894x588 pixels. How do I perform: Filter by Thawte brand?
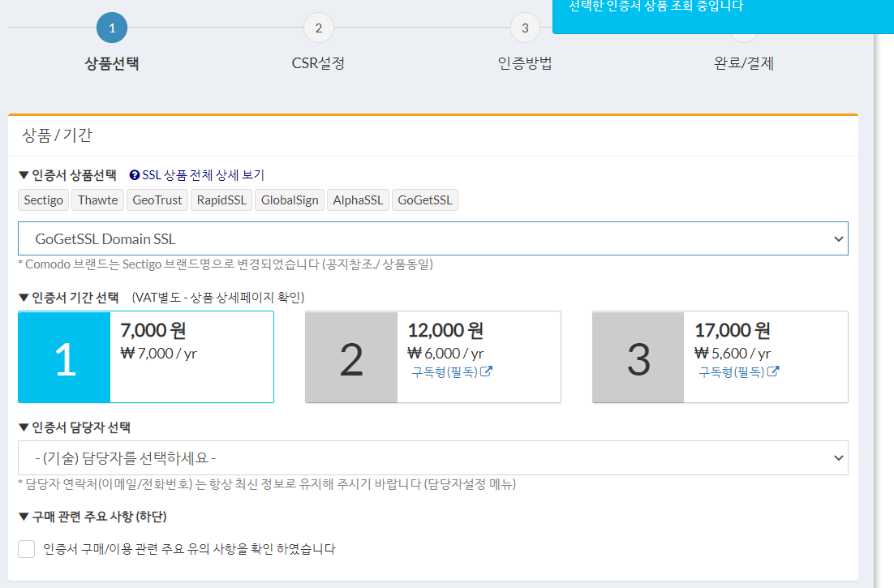97,200
